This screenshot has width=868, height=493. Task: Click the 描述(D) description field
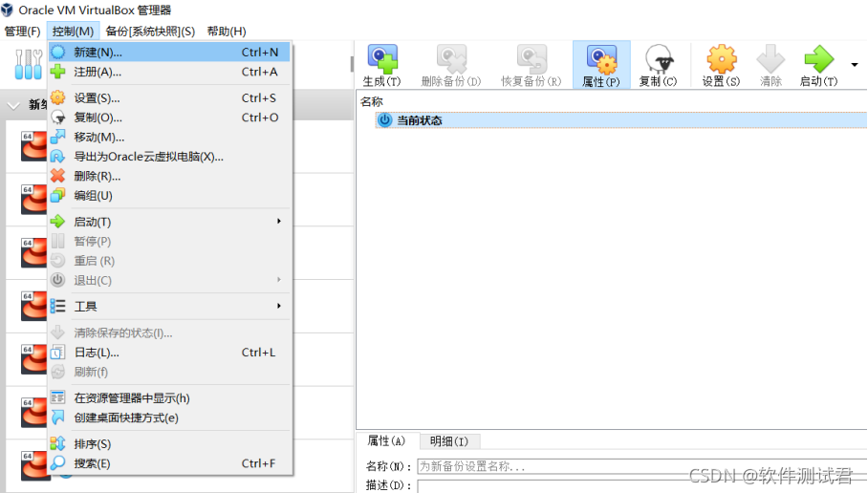642,485
